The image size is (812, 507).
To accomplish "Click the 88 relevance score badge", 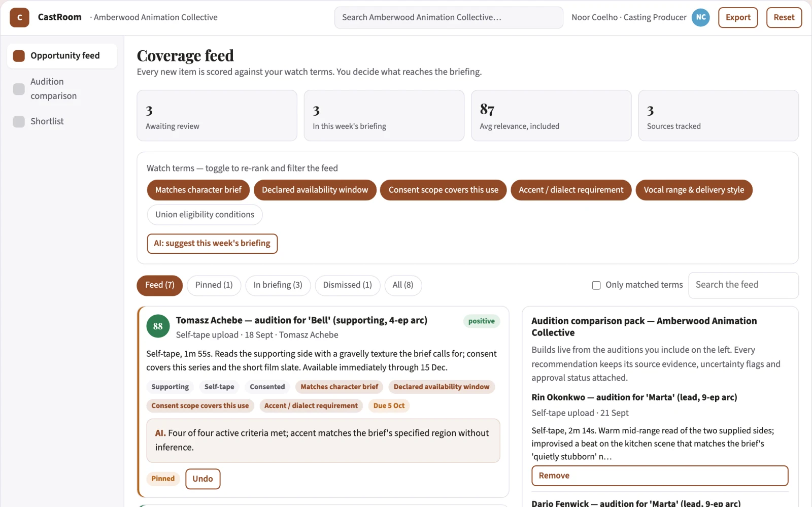I will tap(158, 326).
